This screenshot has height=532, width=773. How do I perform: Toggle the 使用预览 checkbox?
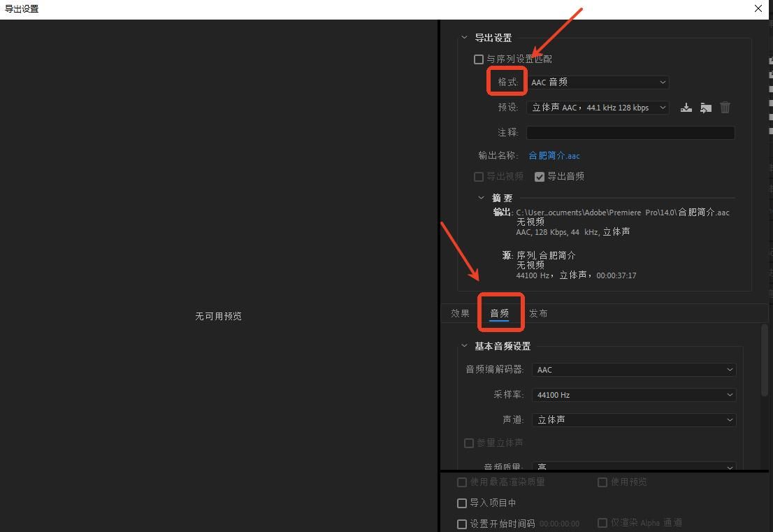click(602, 482)
